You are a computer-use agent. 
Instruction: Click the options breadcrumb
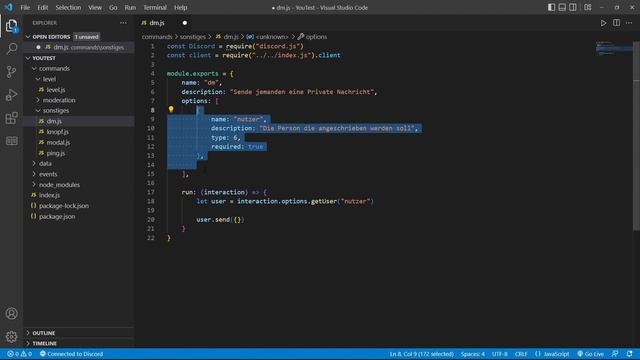tap(312, 37)
